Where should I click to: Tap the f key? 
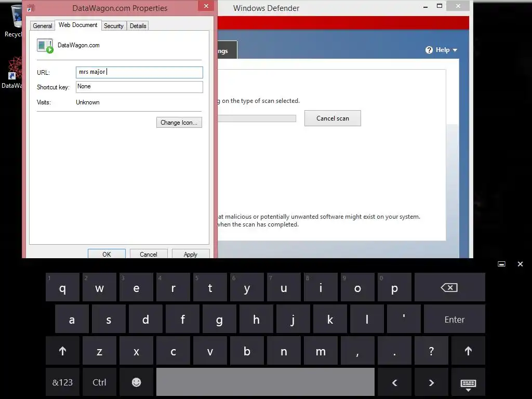click(x=182, y=320)
